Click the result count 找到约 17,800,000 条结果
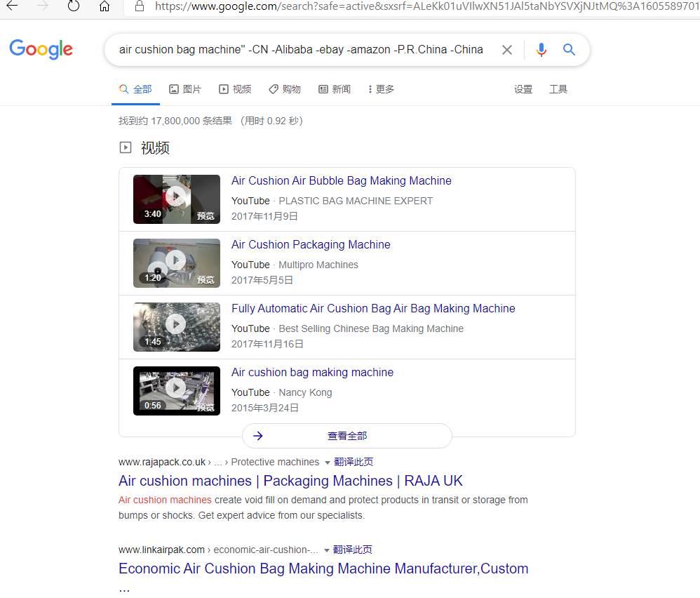 (x=175, y=121)
